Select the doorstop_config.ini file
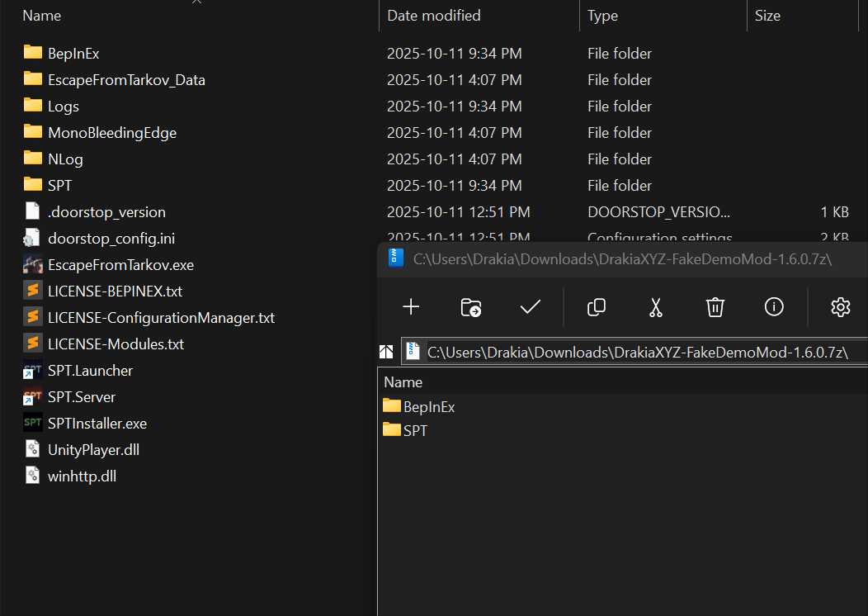The width and height of the screenshot is (868, 616). pos(99,238)
